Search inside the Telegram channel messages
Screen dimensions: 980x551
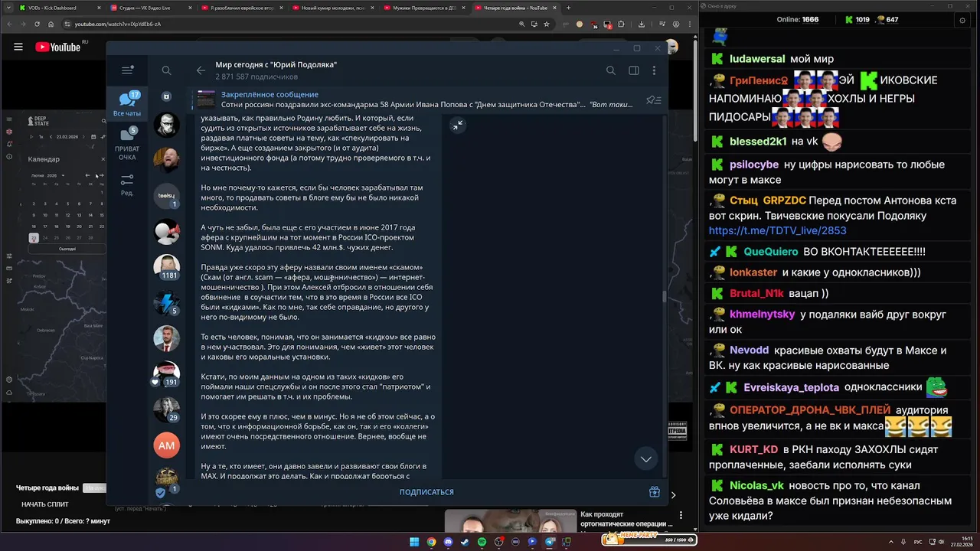coord(611,70)
